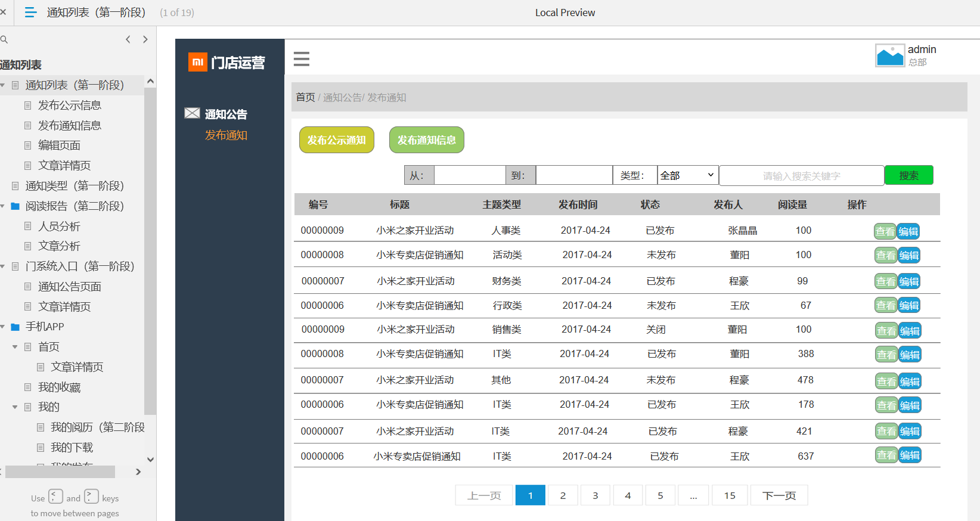Select 发布通知 in left navigation
Screen dimensions: 980x521
226,135
